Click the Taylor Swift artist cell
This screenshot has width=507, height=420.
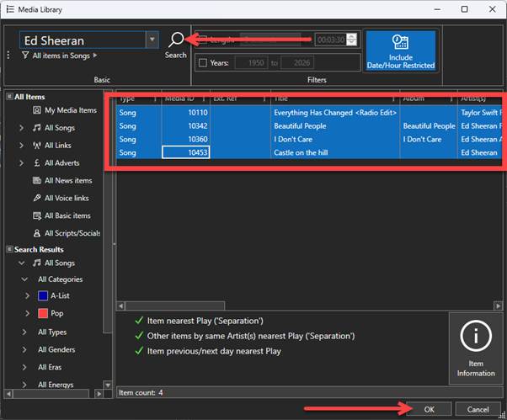pos(480,113)
